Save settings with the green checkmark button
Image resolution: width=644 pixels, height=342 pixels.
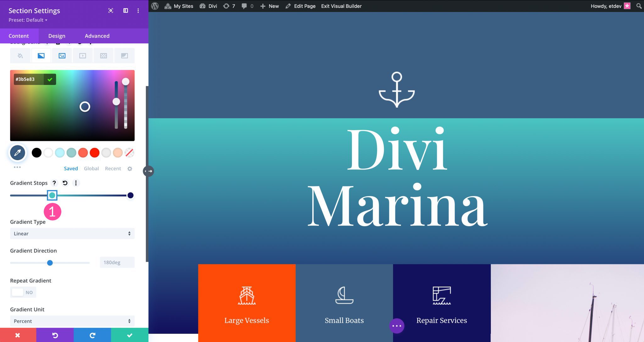130,335
